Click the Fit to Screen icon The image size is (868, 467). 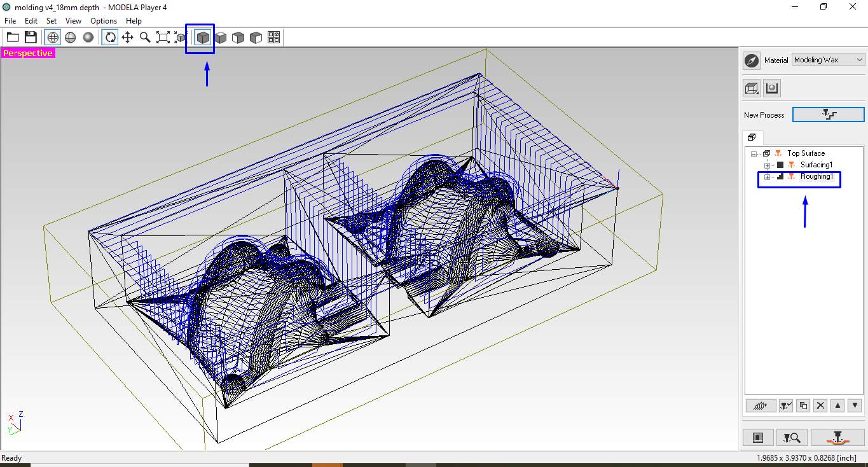[163, 38]
